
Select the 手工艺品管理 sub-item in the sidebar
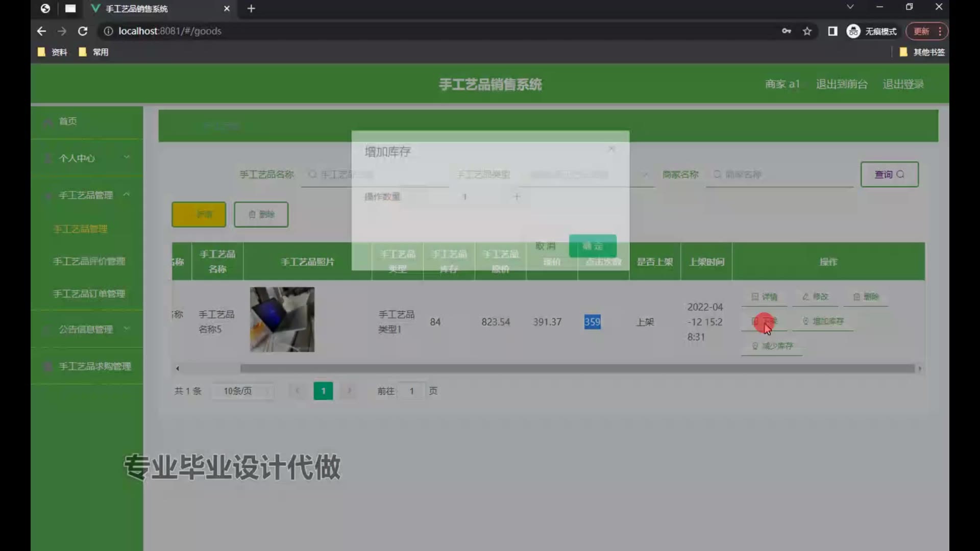pyautogui.click(x=80, y=229)
